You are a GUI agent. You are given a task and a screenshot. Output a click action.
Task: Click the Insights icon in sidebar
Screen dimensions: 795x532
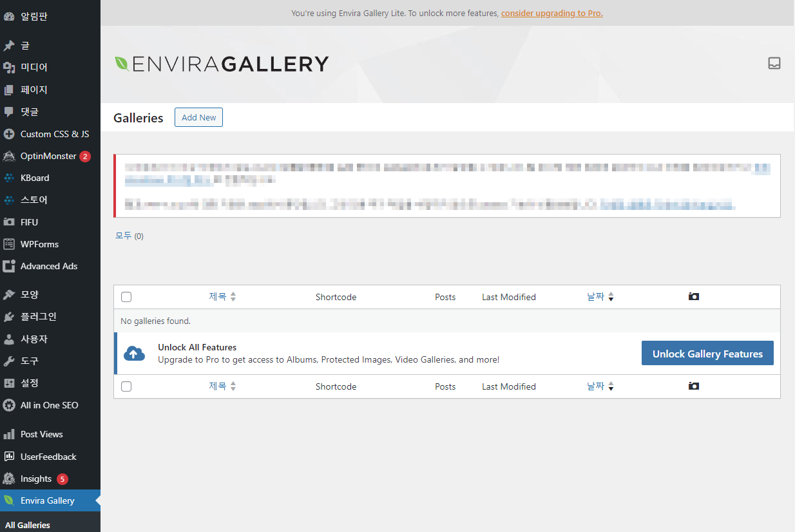click(x=9, y=479)
